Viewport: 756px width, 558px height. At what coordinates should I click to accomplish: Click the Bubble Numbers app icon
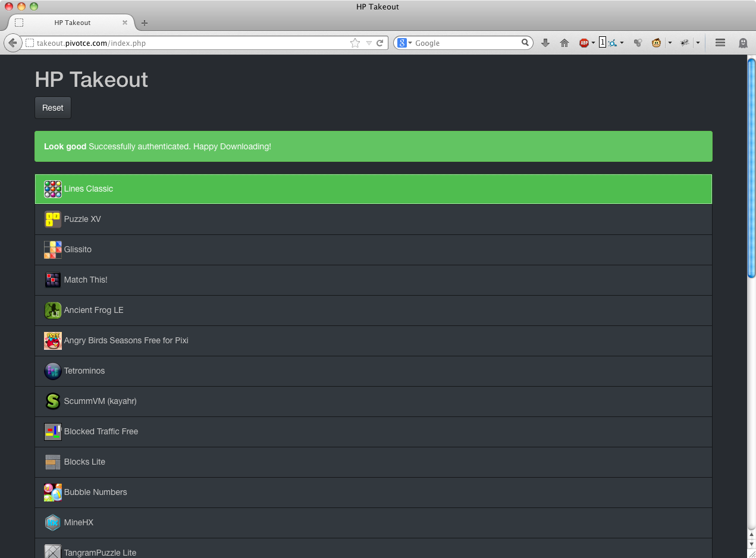(x=53, y=493)
